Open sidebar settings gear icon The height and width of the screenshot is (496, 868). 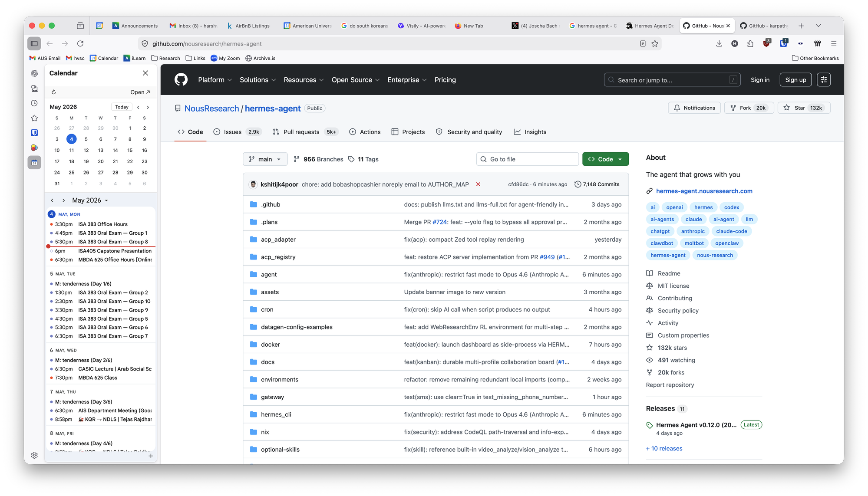click(x=34, y=455)
